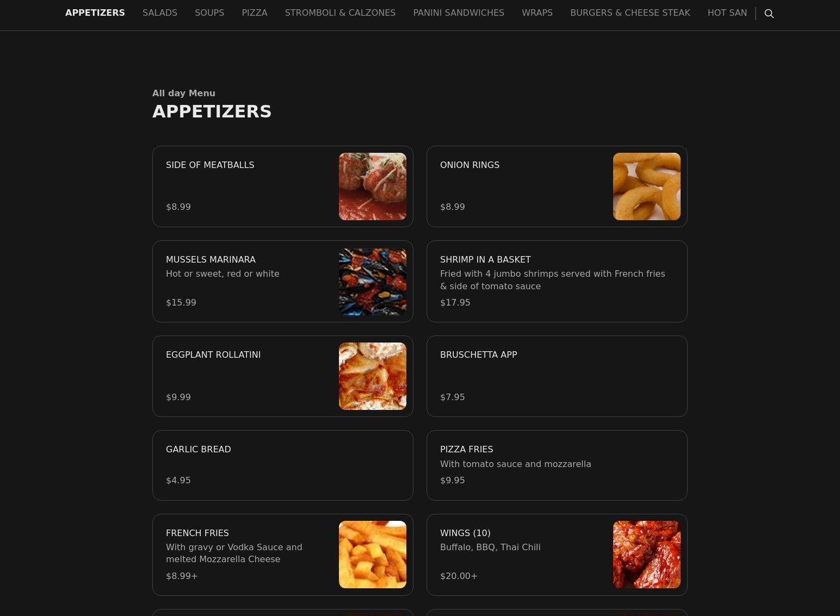Switch to the Soups category
The height and width of the screenshot is (616, 840).
(x=209, y=13)
